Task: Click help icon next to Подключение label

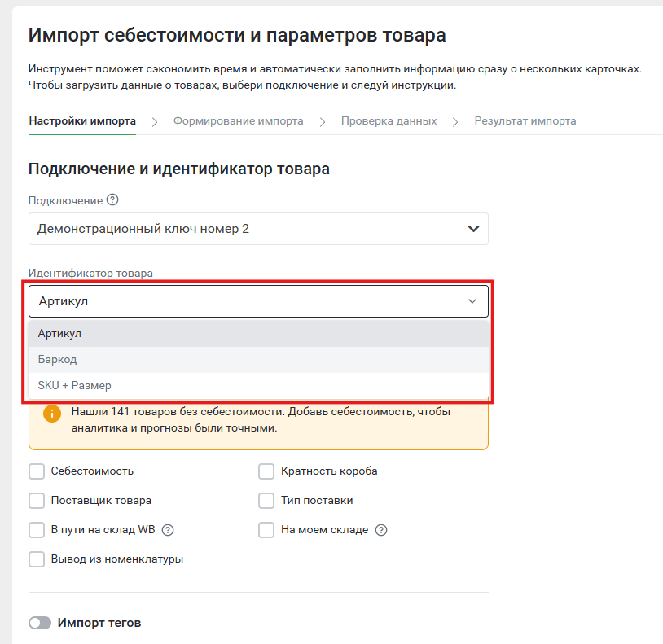Action: [112, 199]
